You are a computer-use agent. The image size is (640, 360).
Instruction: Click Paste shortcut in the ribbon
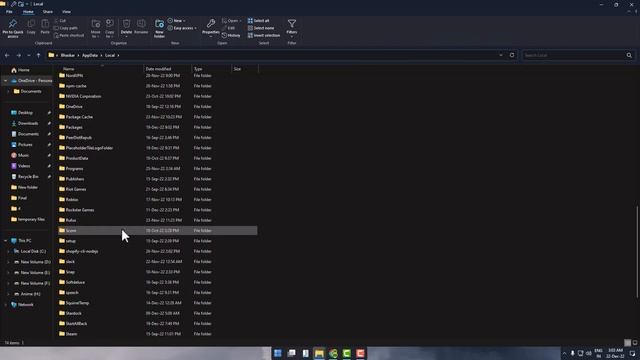pos(69,36)
